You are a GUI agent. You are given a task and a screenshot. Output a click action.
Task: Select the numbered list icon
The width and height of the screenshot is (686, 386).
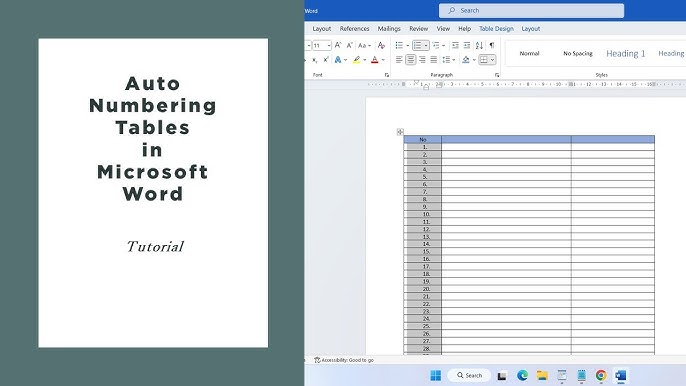coord(417,45)
